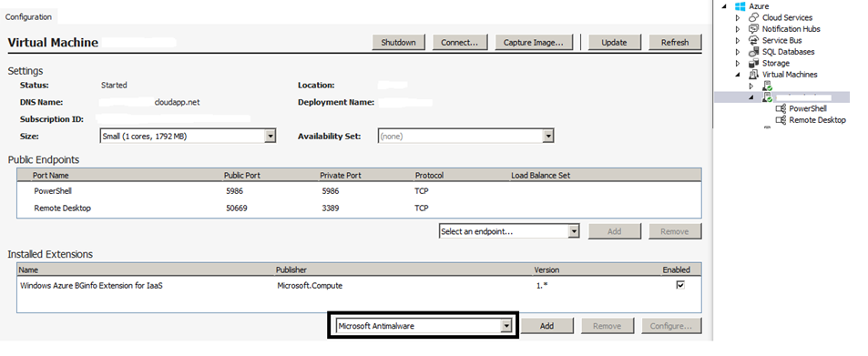868x356 pixels.
Task: Open the Select an endpoint dropdown
Action: pos(574,231)
